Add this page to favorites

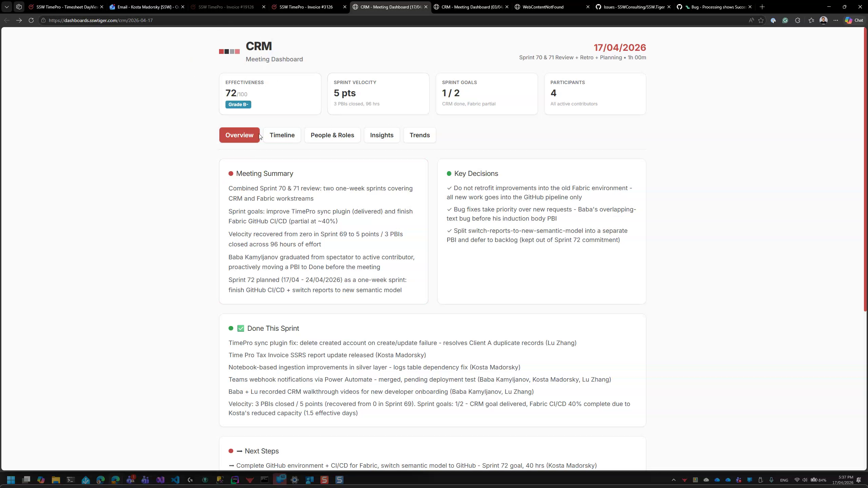pos(761,20)
